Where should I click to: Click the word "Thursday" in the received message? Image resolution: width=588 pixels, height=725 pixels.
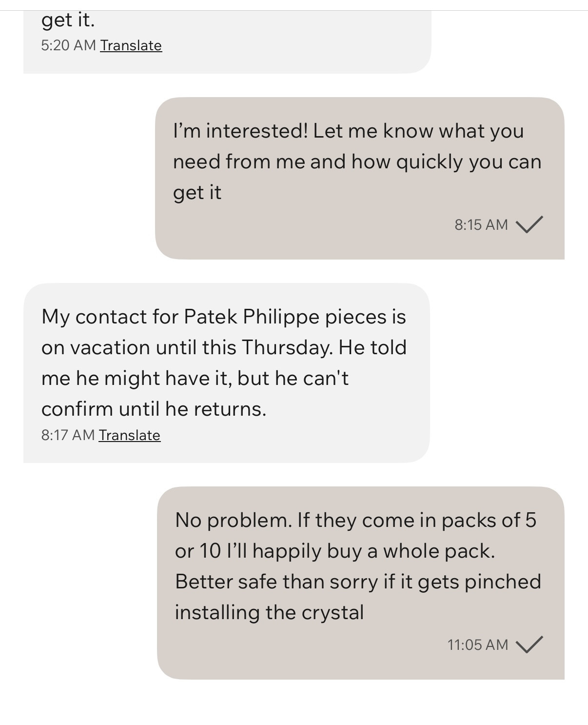pos(287,347)
